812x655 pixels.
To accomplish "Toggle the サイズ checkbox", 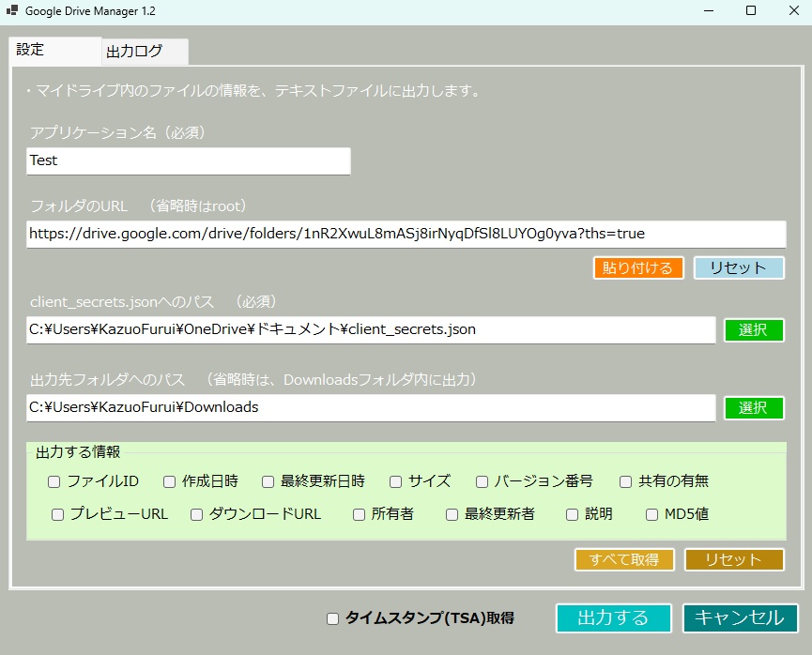I will coord(395,482).
